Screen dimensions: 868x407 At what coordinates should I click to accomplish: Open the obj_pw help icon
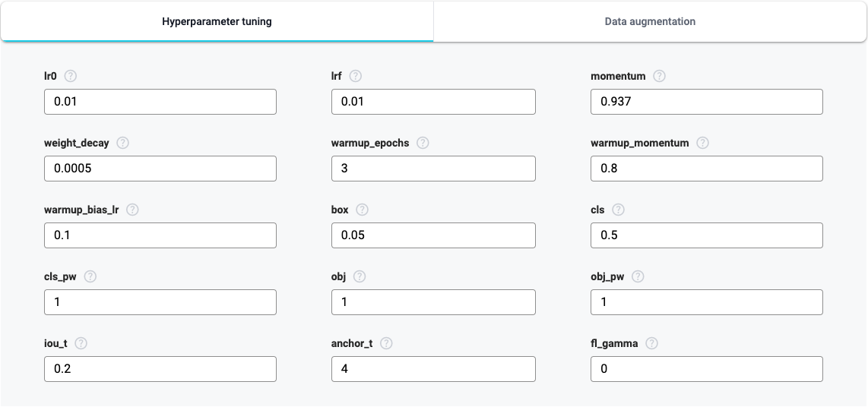tap(637, 276)
